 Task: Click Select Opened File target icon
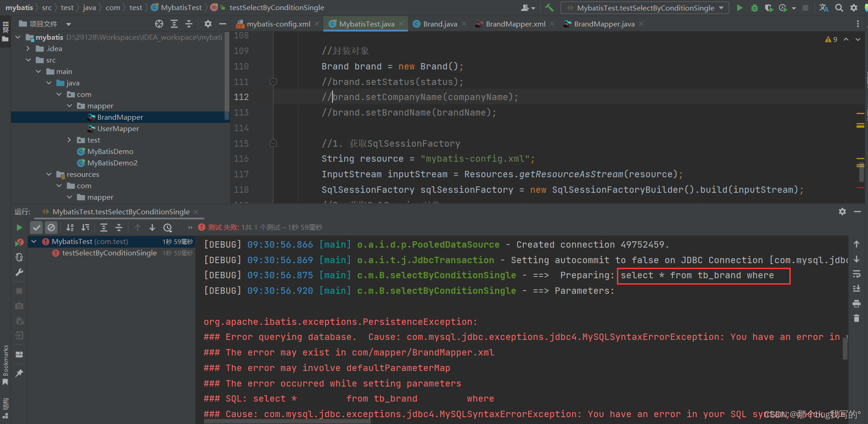pyautogui.click(x=159, y=24)
